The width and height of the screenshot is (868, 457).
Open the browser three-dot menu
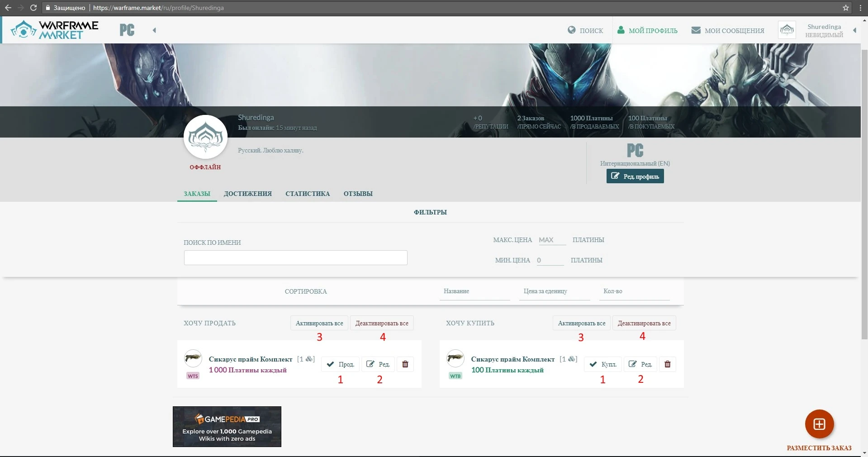pos(860,8)
